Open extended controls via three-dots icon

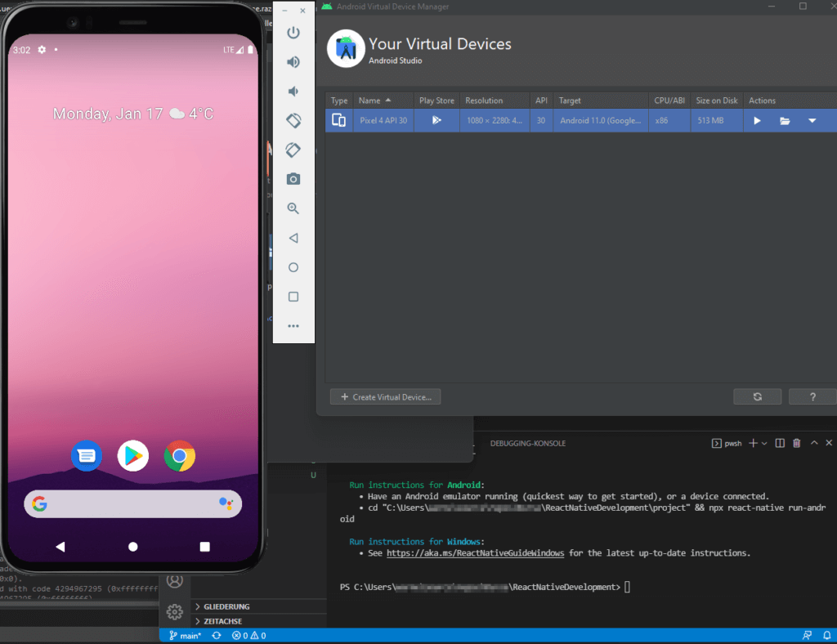pyautogui.click(x=293, y=326)
